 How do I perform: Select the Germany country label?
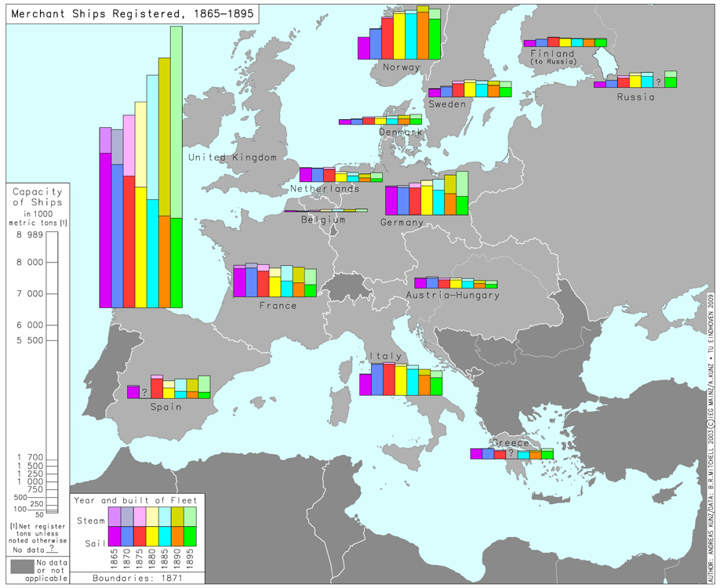402,223
